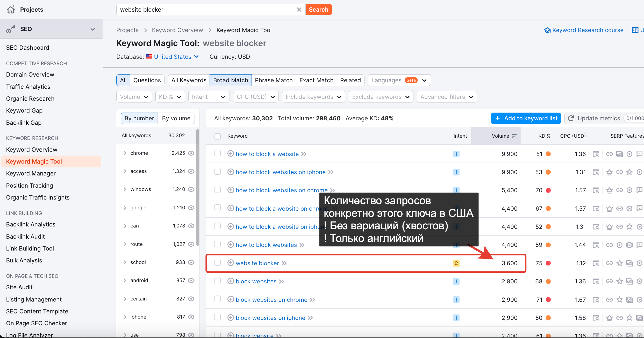This screenshot has width=644, height=338.
Task: Open the Volume filter dropdown
Action: coord(134,97)
